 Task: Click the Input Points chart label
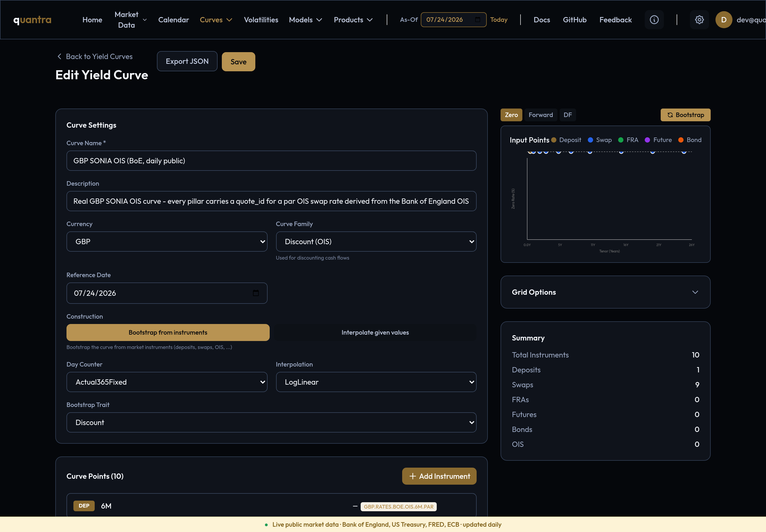pyautogui.click(x=529, y=140)
